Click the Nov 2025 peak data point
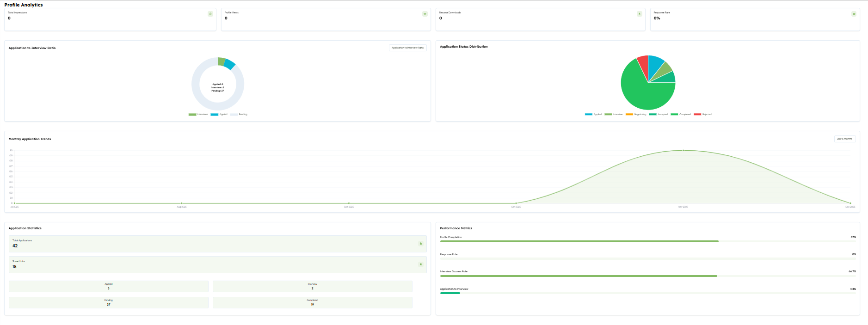The width and height of the screenshot is (868, 325). (683, 150)
